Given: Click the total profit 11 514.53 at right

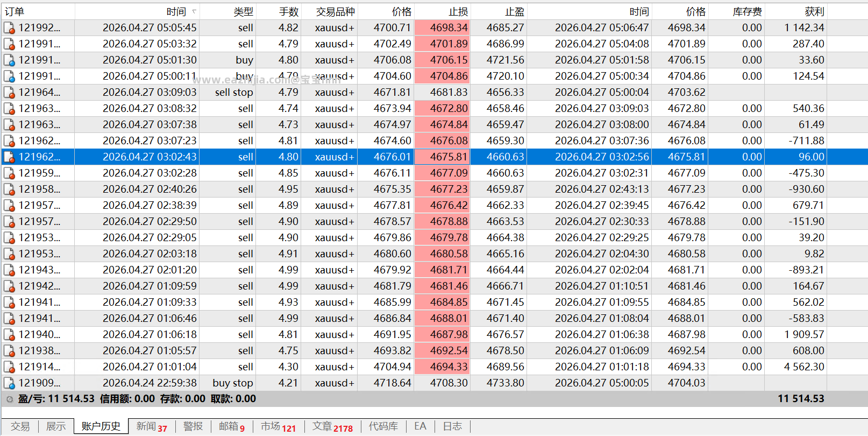Looking at the screenshot, I should 801,399.
